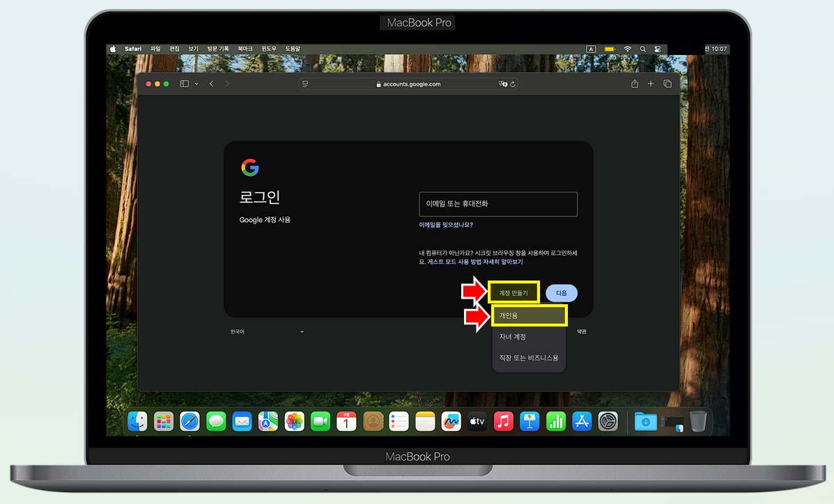Open Launchpad from the Dock
Screen dimensions: 834x504
(164, 422)
